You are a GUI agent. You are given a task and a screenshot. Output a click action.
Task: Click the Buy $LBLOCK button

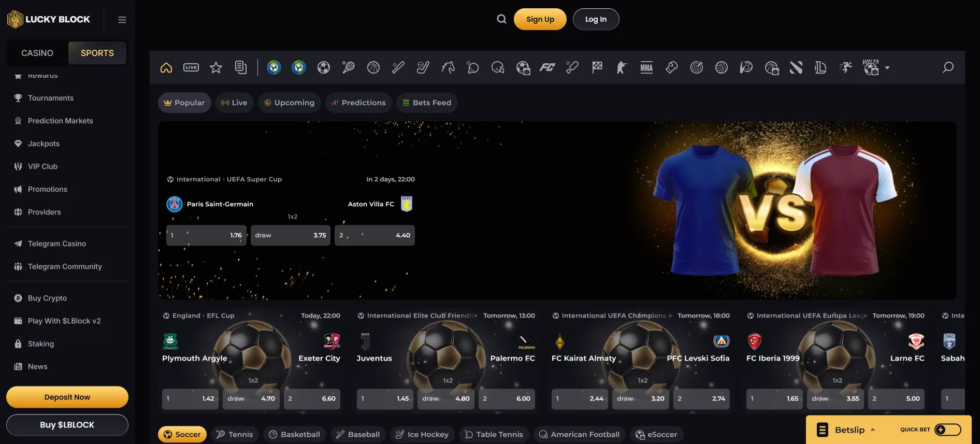point(67,425)
